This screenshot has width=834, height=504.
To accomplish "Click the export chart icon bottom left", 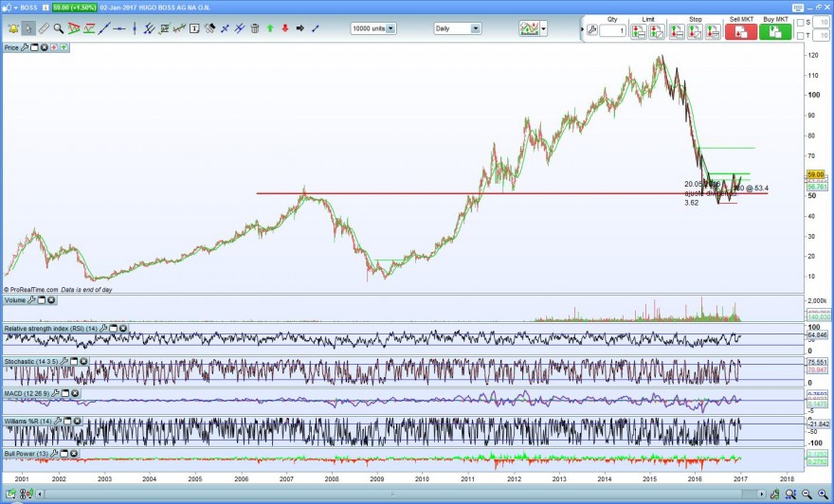I will point(10,494).
